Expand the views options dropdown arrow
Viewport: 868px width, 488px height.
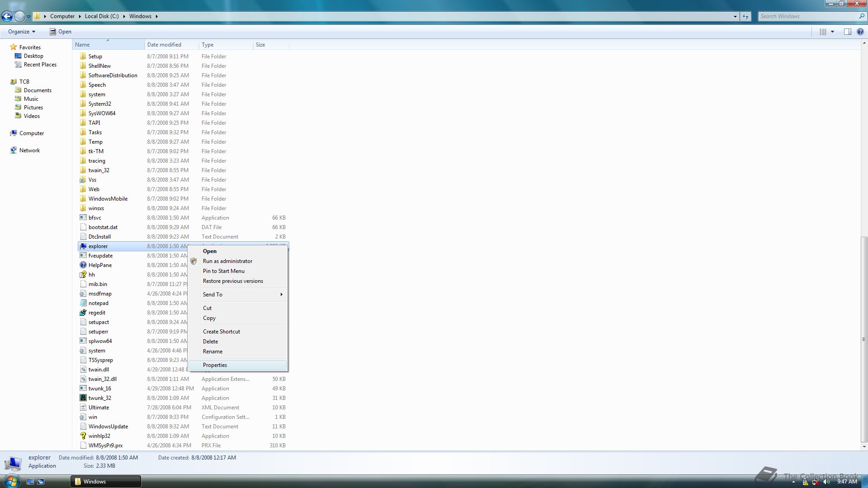click(x=832, y=32)
